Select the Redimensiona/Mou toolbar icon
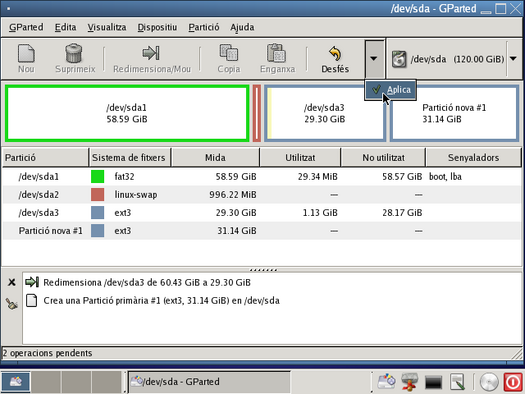The image size is (525, 394). 151,53
